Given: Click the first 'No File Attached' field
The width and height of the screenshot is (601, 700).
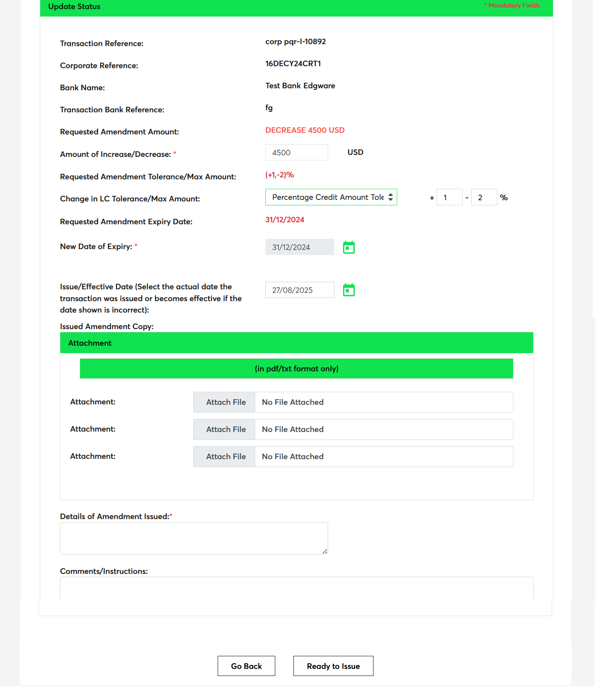Looking at the screenshot, I should pos(384,402).
